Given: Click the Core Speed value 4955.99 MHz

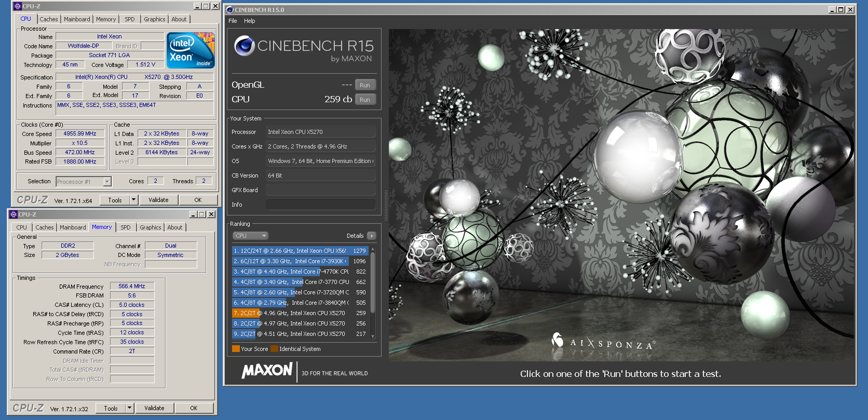Looking at the screenshot, I should [80, 133].
